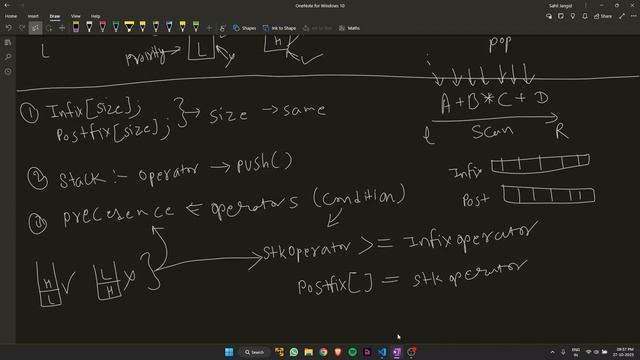640x360 pixels.
Task: Add a new pen with plus button
Action: (x=209, y=28)
